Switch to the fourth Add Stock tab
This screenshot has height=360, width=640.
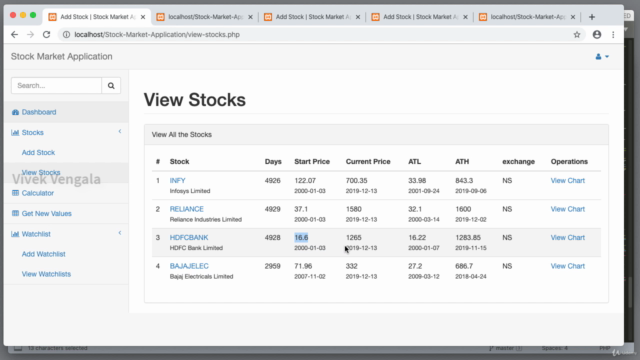(x=420, y=17)
